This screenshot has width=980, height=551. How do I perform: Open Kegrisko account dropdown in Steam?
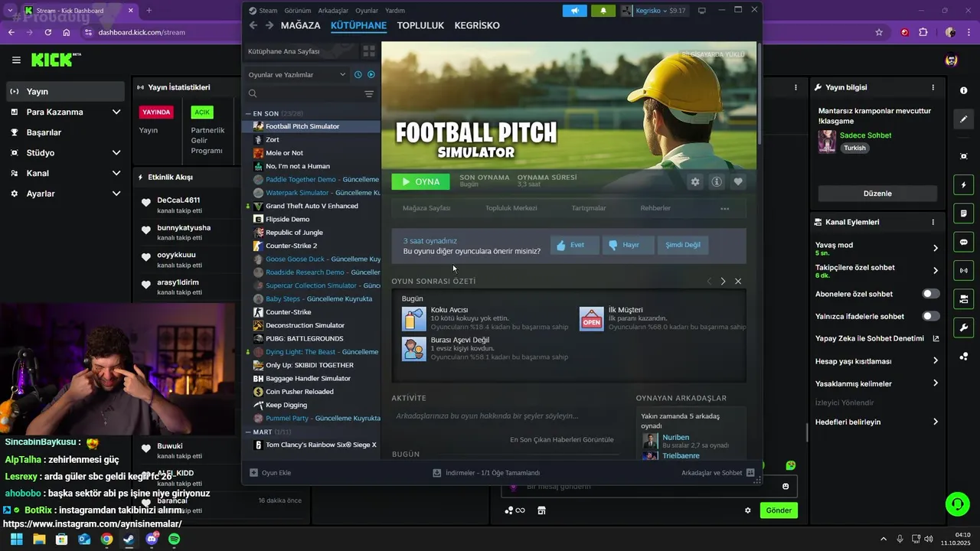pos(655,11)
